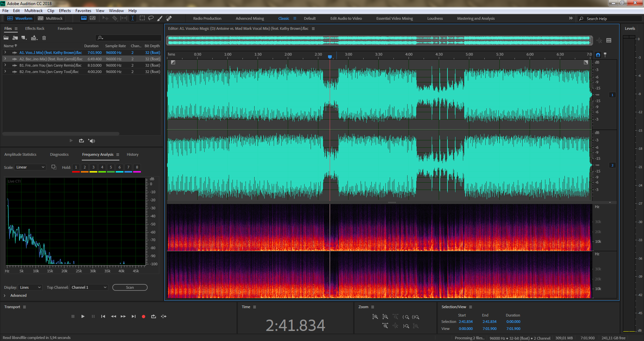Open the Top Channel dropdown

point(89,287)
